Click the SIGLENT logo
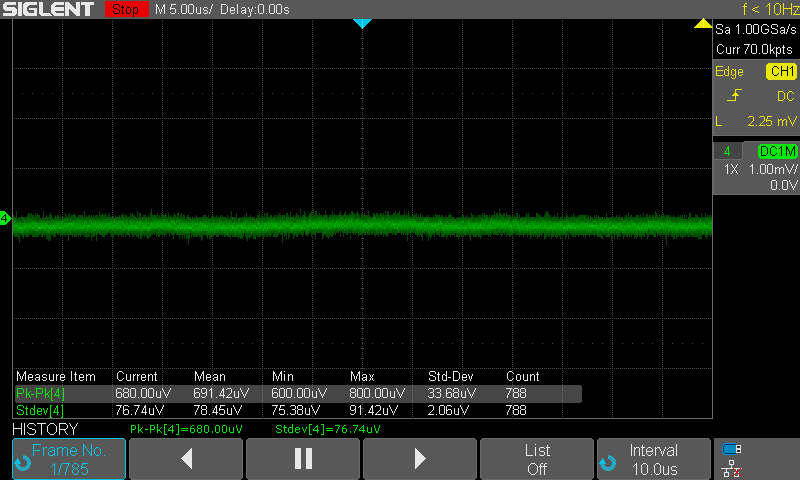Screen dimensions: 800x480 tap(48, 9)
